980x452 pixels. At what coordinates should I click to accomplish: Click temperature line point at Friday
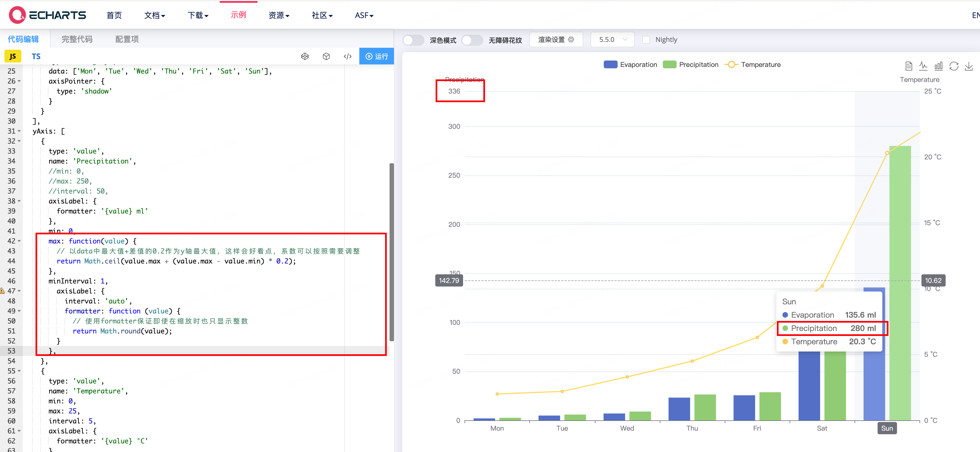(x=757, y=337)
